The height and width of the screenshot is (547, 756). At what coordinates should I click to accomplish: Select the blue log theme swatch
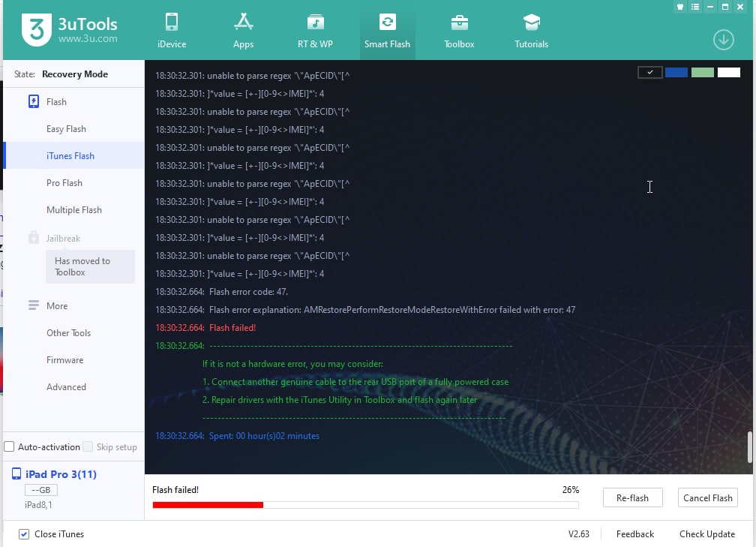pos(676,72)
